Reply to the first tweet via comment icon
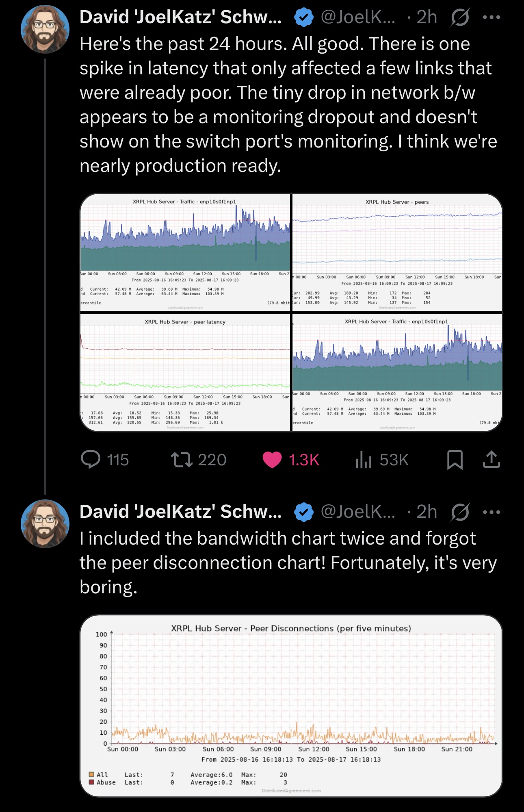Screen dimensions: 524x812 (x=91, y=460)
